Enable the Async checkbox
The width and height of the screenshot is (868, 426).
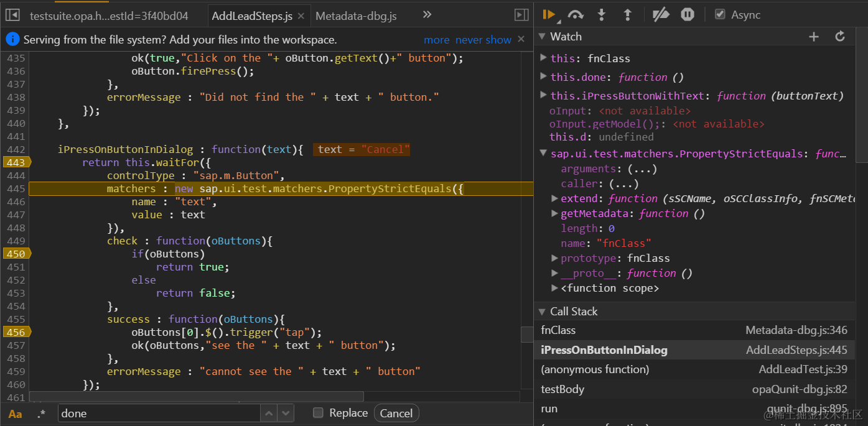pos(720,14)
